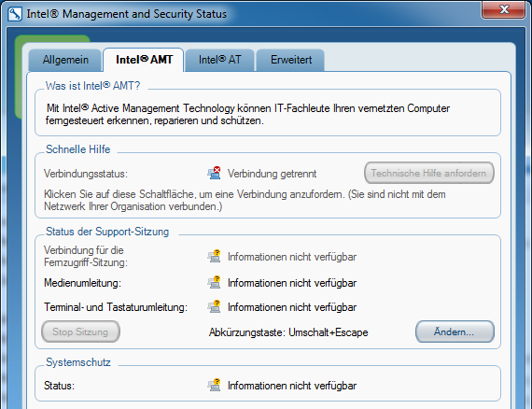Click the Stop Sitzung button
This screenshot has width=532, height=409.
pyautogui.click(x=80, y=331)
